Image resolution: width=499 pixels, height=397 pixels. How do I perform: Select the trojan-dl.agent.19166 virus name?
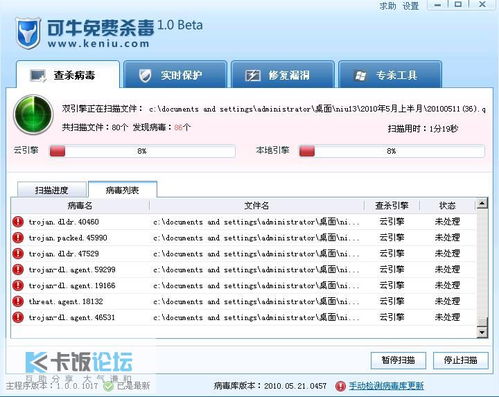click(72, 286)
